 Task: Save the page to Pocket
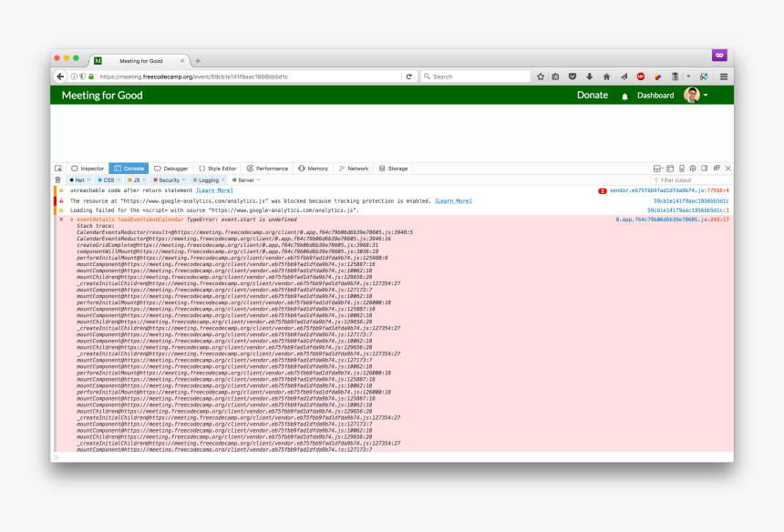pyautogui.click(x=573, y=77)
